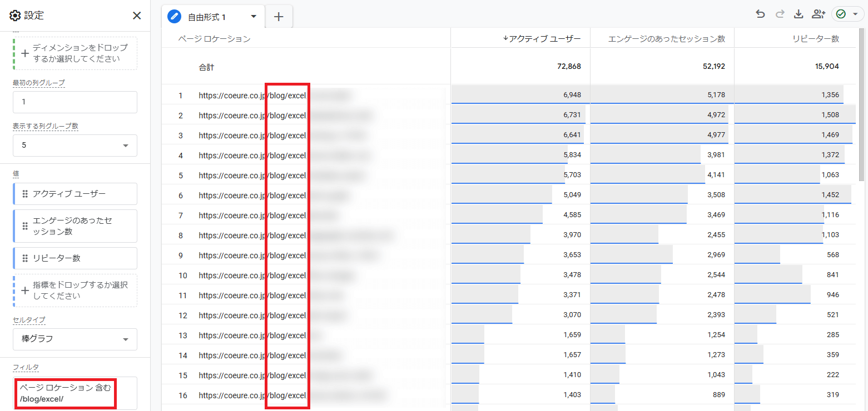Image resolution: width=868 pixels, height=411 pixels.
Task: Select the 自由形式 1 tab
Action: pyautogui.click(x=206, y=17)
